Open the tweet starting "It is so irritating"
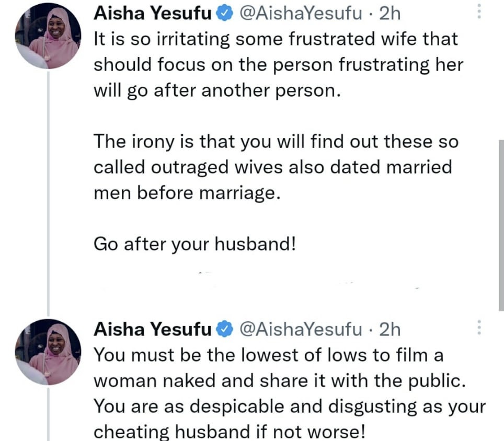 click(x=277, y=65)
